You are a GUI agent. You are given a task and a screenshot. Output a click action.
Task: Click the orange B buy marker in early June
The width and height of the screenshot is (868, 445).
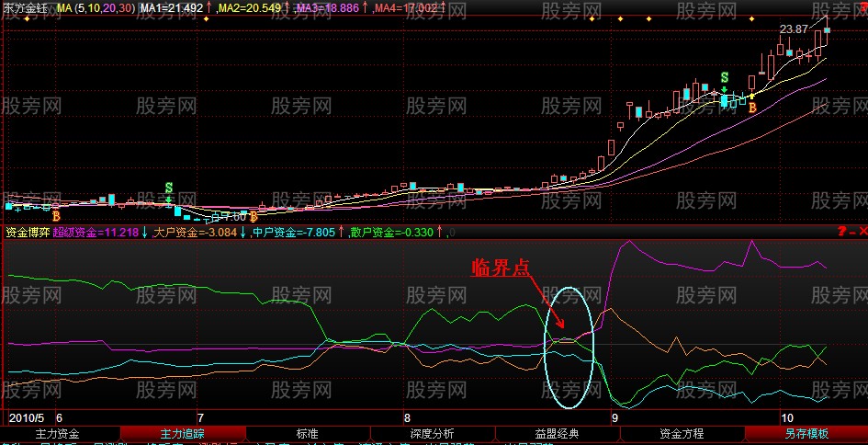(x=56, y=217)
